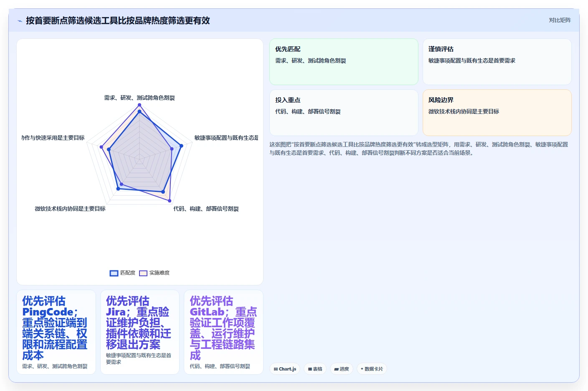Click radar axis label 敏捷事项配置与既有生态是
The height and width of the screenshot is (391, 588).
click(226, 138)
